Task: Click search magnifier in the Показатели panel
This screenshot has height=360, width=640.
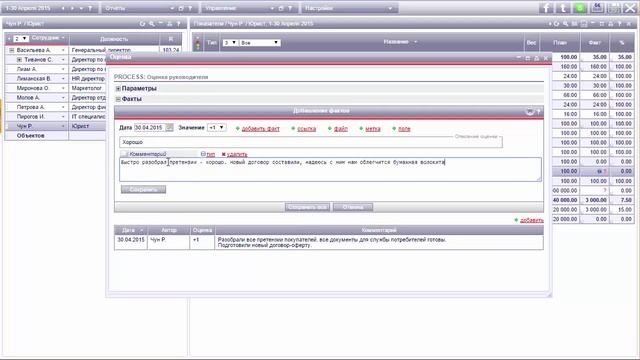Action: [565, 24]
